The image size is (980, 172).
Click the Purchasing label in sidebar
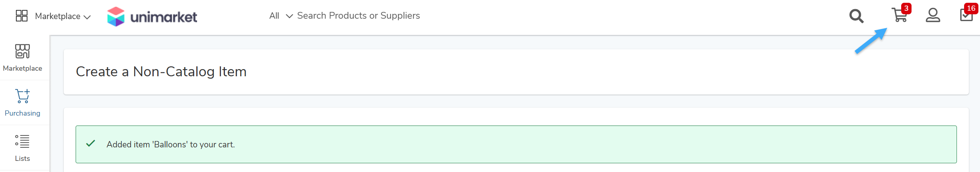click(22, 113)
